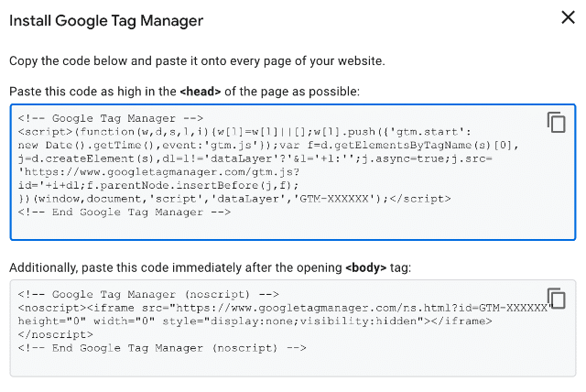This screenshot has height=392, width=586.
Task: Click the height and width style line
Action: point(255,321)
